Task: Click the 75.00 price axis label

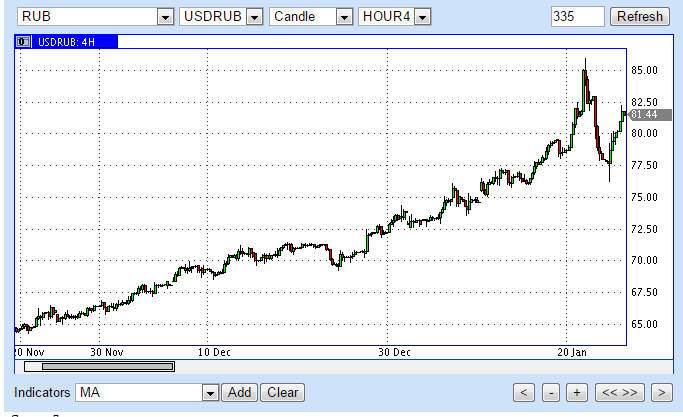Action: click(644, 197)
